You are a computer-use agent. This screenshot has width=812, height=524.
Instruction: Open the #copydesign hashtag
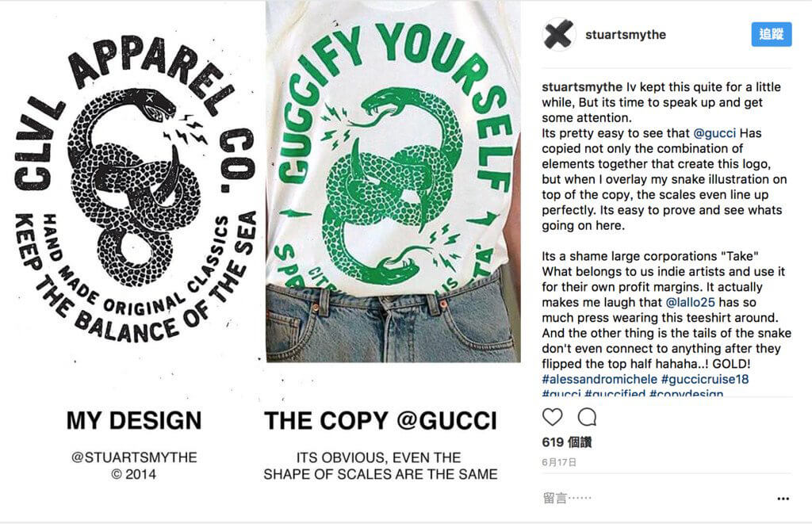tap(686, 393)
